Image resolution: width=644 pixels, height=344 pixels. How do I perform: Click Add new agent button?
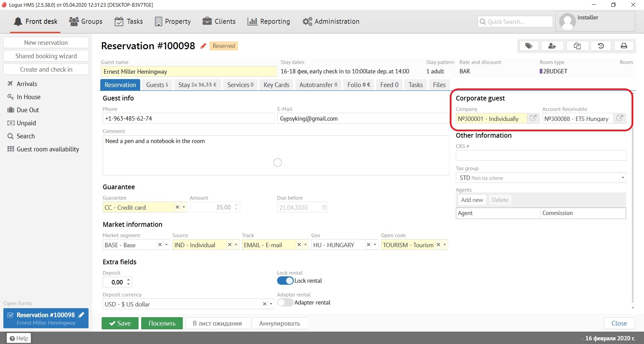point(472,200)
